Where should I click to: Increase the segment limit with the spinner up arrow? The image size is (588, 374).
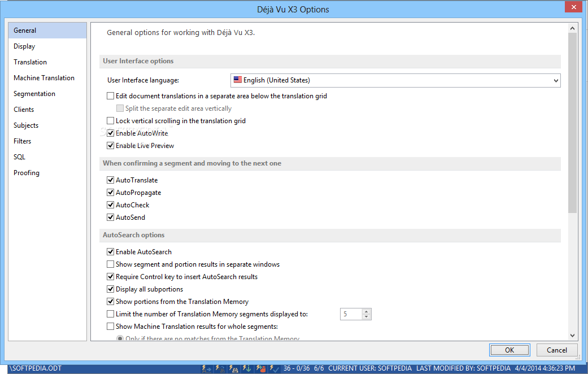[367, 311]
